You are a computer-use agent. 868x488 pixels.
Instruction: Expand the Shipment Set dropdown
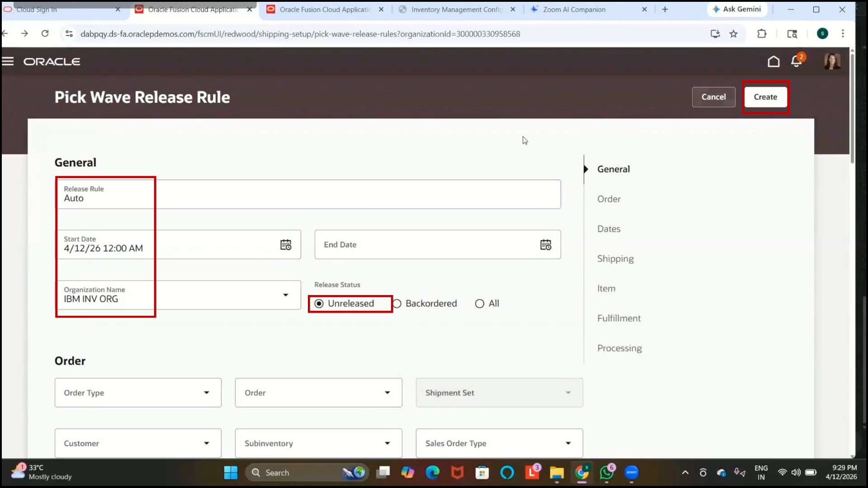point(568,393)
